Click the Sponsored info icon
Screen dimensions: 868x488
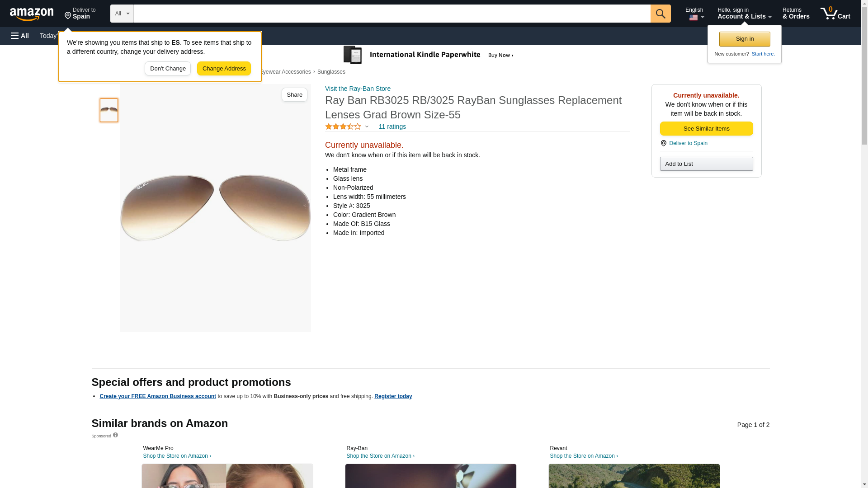[x=115, y=435]
